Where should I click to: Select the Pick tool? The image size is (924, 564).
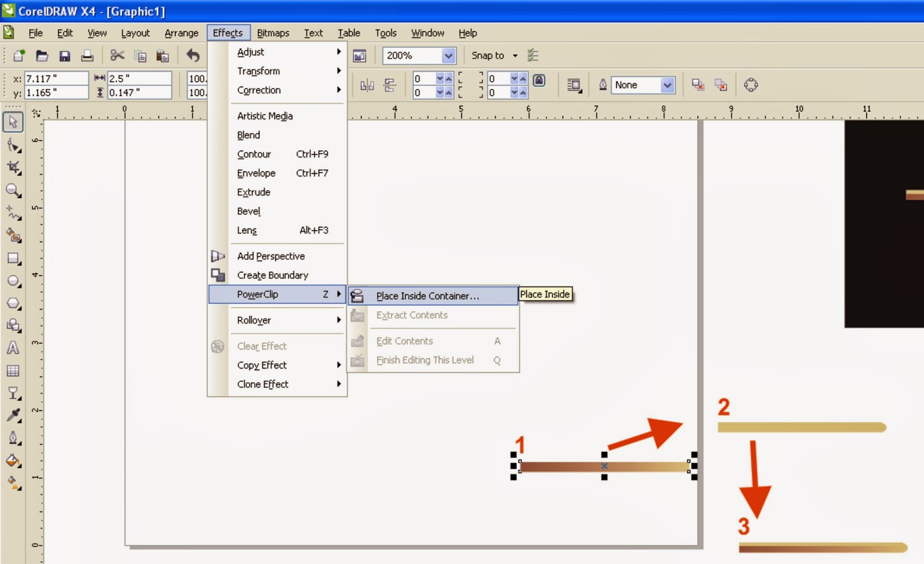13,122
